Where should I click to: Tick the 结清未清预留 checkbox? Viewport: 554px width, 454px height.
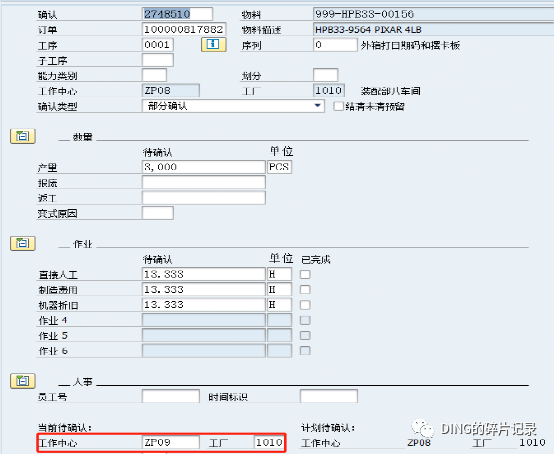tap(338, 106)
